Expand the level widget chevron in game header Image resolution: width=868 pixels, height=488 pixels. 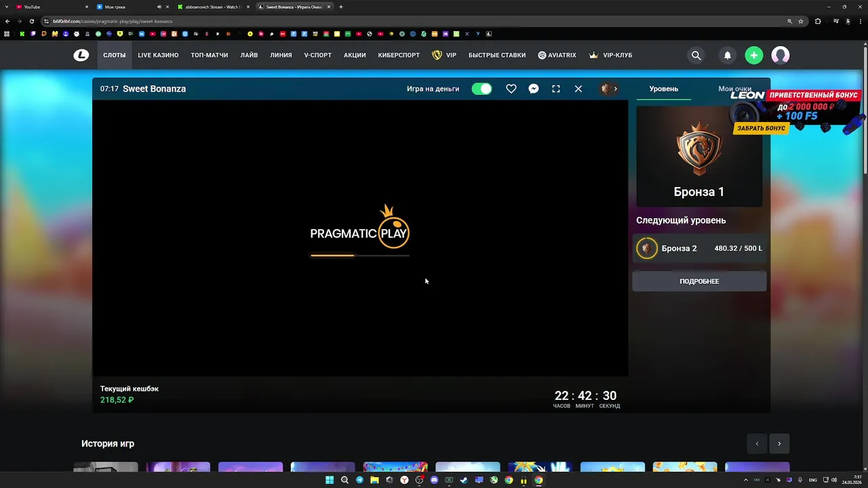[x=616, y=89]
